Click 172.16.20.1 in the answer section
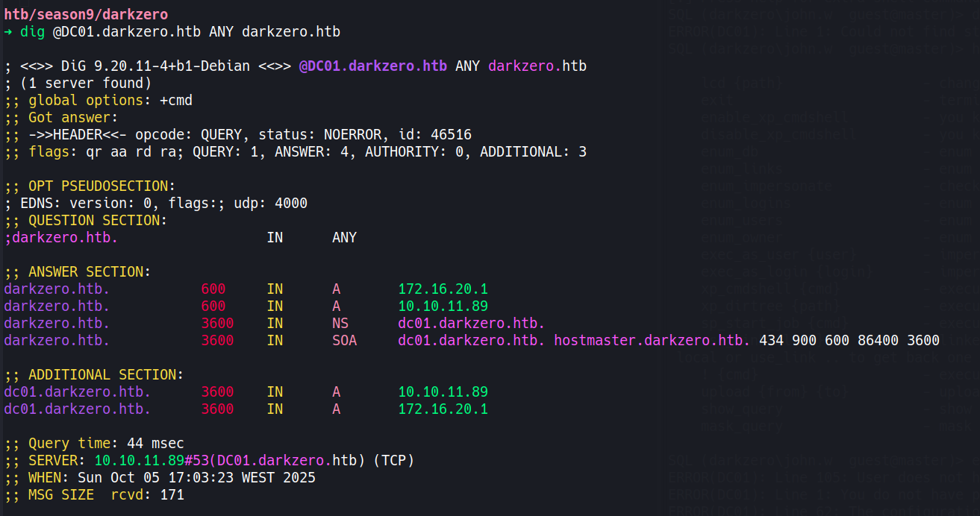This screenshot has height=516, width=980. tap(443, 289)
